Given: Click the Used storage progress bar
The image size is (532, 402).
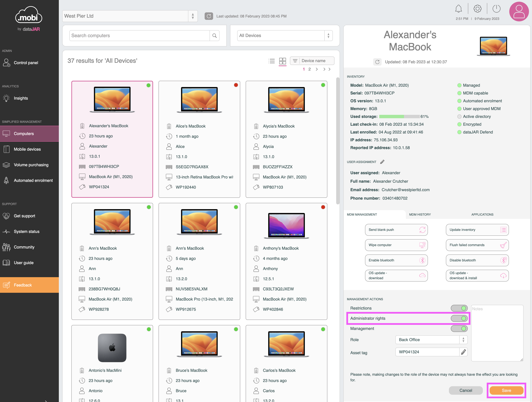Looking at the screenshot, I should [399, 117].
